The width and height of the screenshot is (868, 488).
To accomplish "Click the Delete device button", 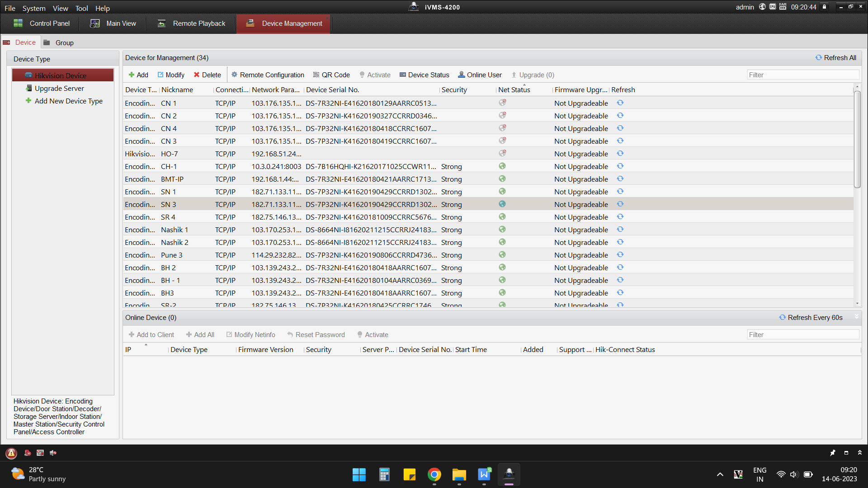I will [208, 75].
